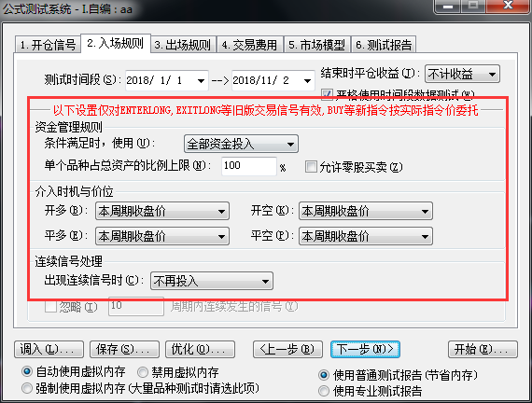Enable the 允许零股买卖 checkbox
The image size is (532, 403).
[311, 167]
